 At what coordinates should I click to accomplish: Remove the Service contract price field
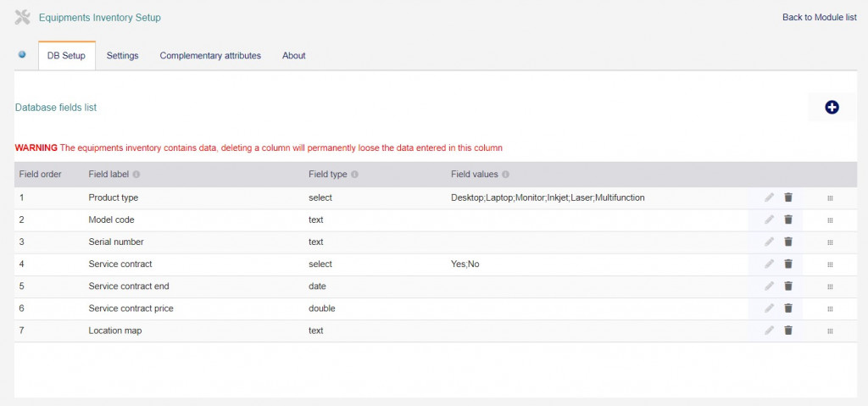[x=788, y=309]
